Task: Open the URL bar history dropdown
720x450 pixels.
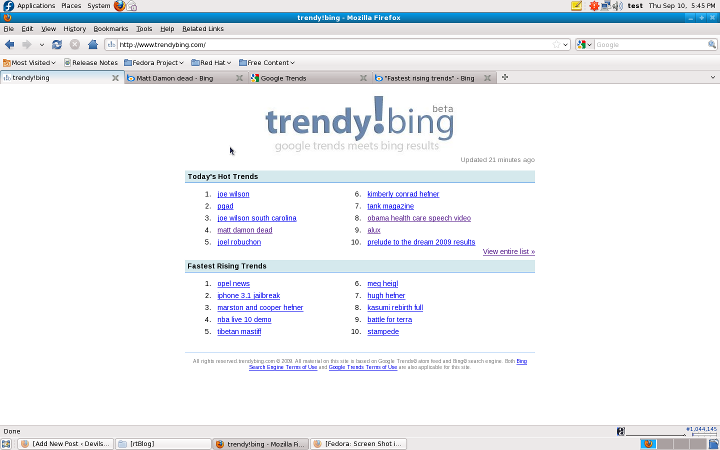Action: (565, 45)
